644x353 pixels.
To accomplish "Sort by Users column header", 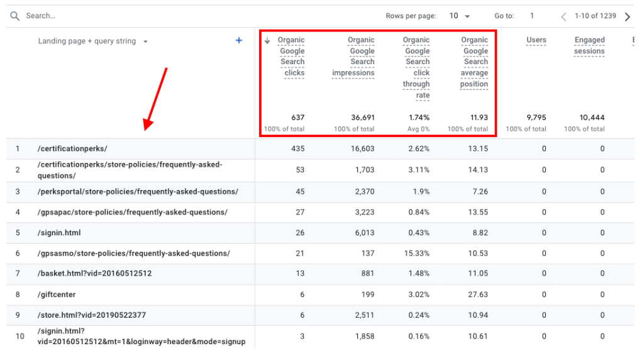I will click(x=536, y=40).
